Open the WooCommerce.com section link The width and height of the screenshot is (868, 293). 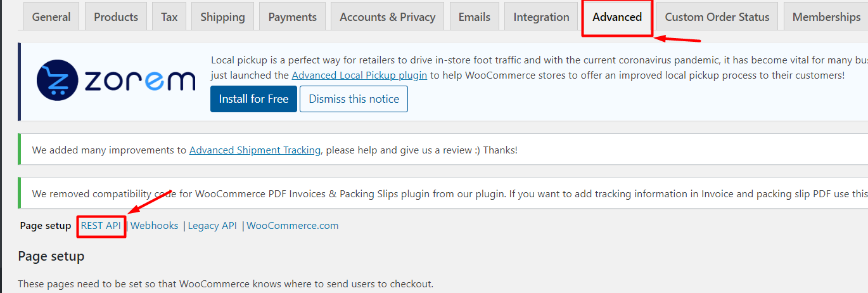pos(293,225)
